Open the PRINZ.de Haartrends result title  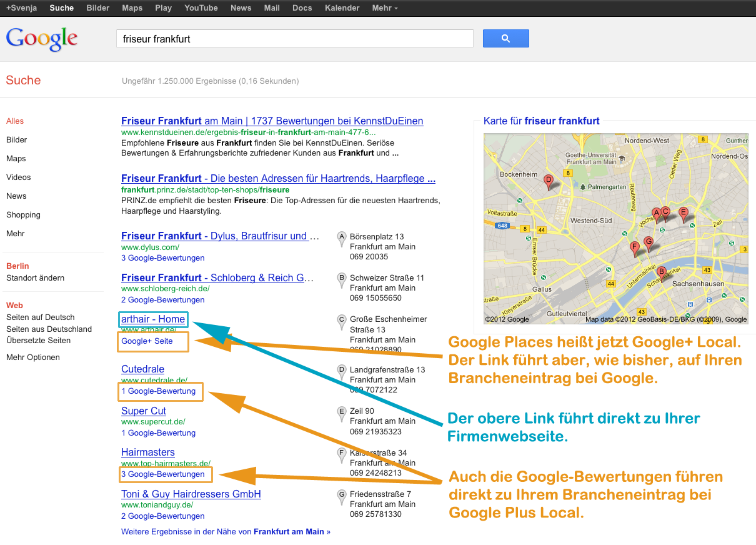click(x=279, y=179)
